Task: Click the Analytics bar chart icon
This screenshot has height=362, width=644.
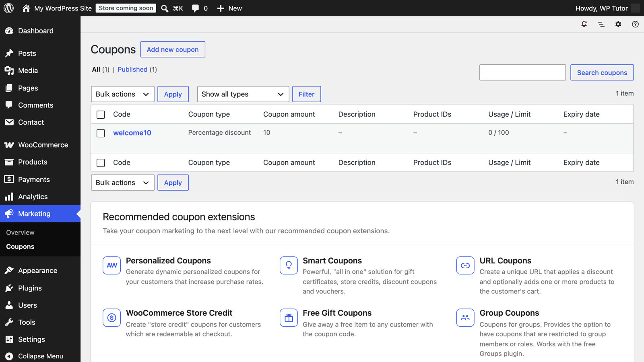Action: point(9,197)
